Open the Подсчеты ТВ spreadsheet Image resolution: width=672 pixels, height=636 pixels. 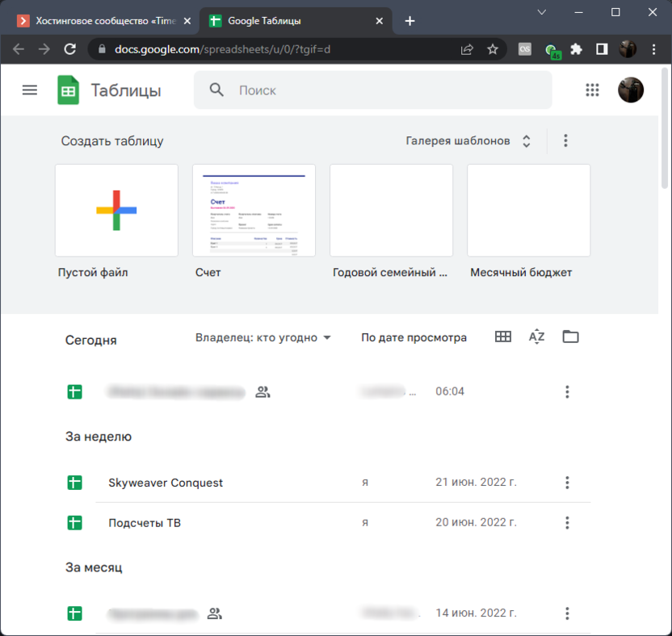[145, 523]
